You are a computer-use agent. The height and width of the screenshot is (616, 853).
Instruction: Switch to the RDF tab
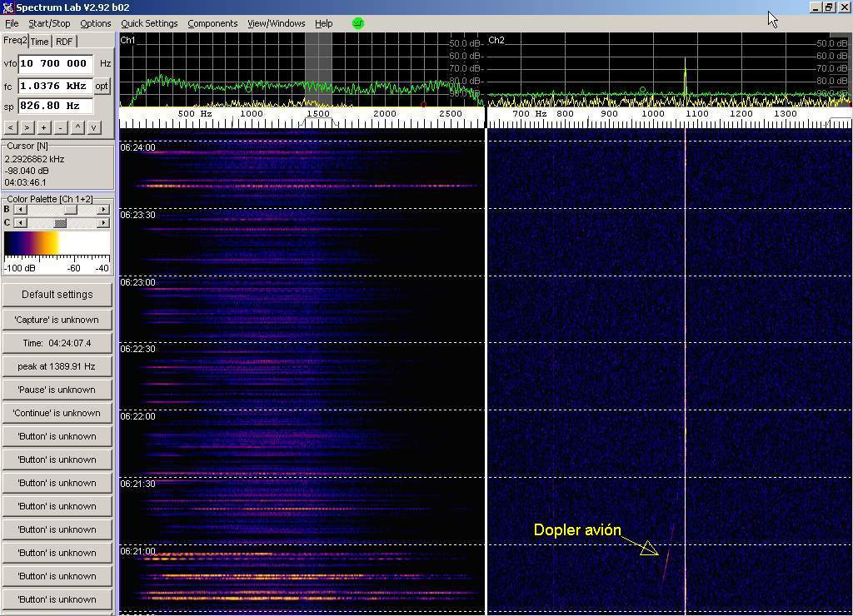coord(64,42)
